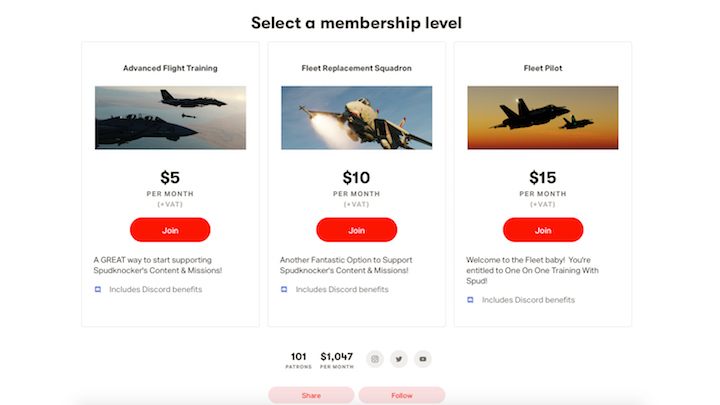The height and width of the screenshot is (405, 720).
Task: Join the $5 Advanced Flight Training tier
Action: click(x=170, y=230)
